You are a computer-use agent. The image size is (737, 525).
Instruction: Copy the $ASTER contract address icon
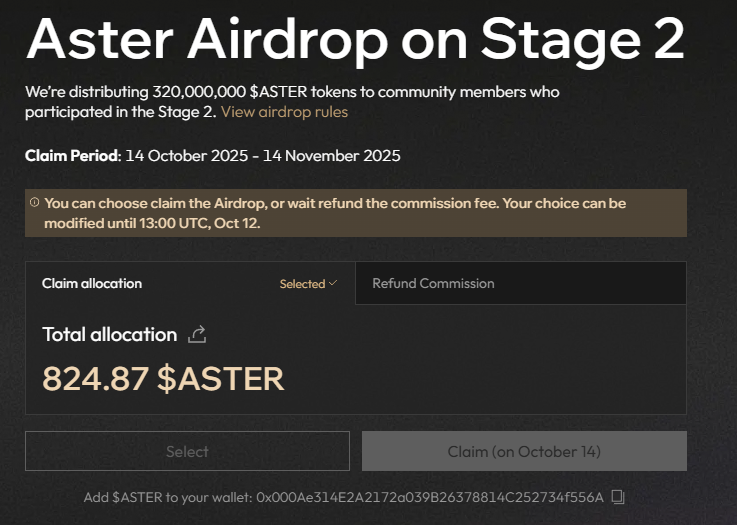pos(618,497)
